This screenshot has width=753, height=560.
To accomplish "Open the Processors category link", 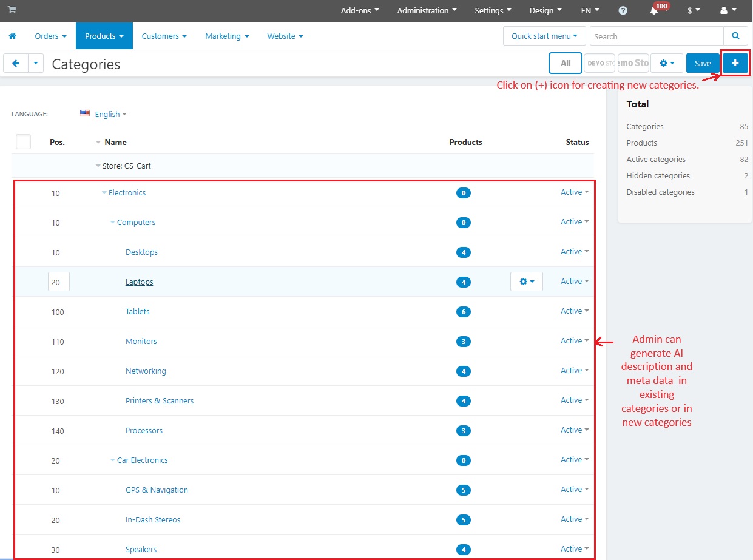I will point(144,431).
